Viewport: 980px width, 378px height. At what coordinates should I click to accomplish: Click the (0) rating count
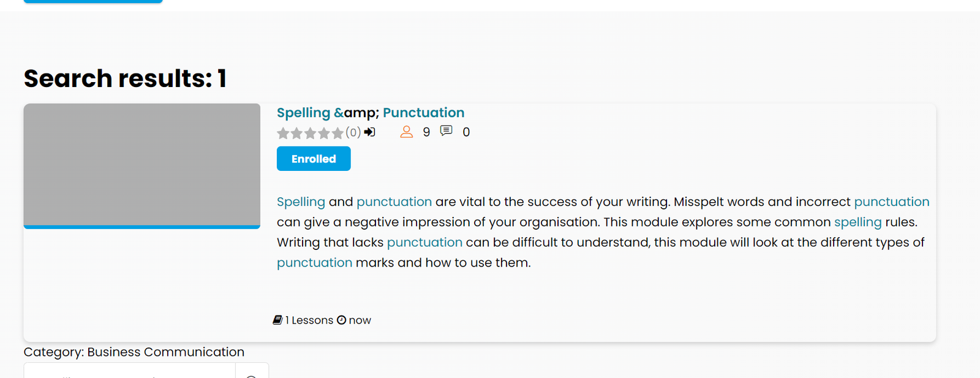[353, 132]
